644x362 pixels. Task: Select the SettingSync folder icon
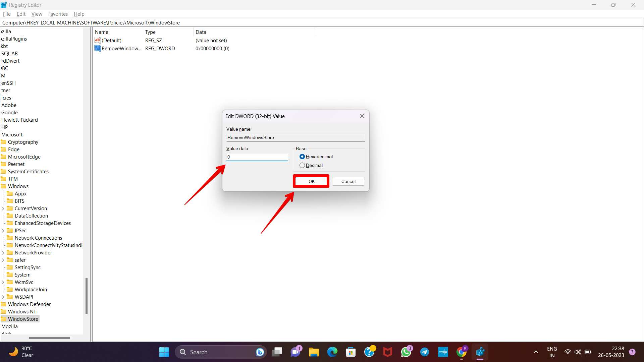click(10, 267)
